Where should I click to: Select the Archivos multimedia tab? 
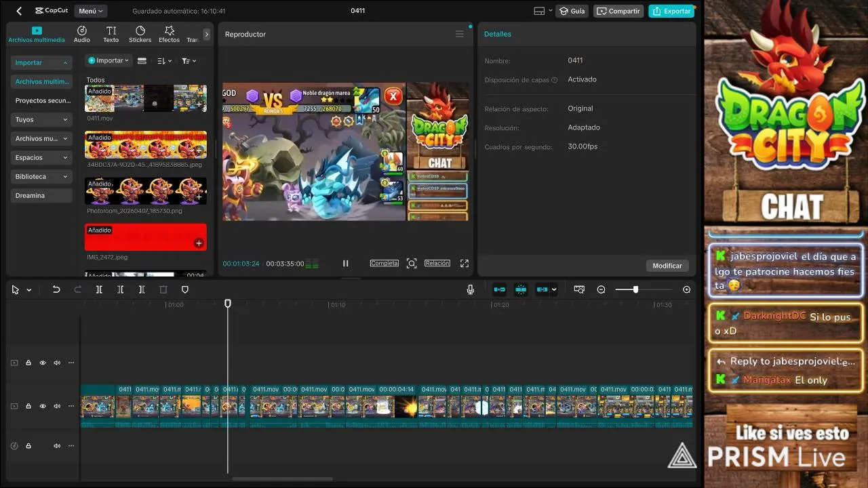[x=37, y=34]
